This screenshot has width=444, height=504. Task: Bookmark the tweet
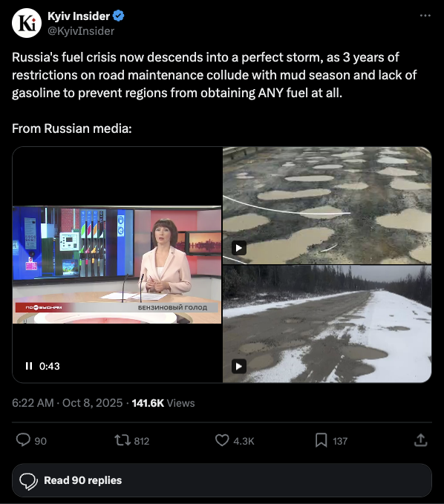point(321,440)
